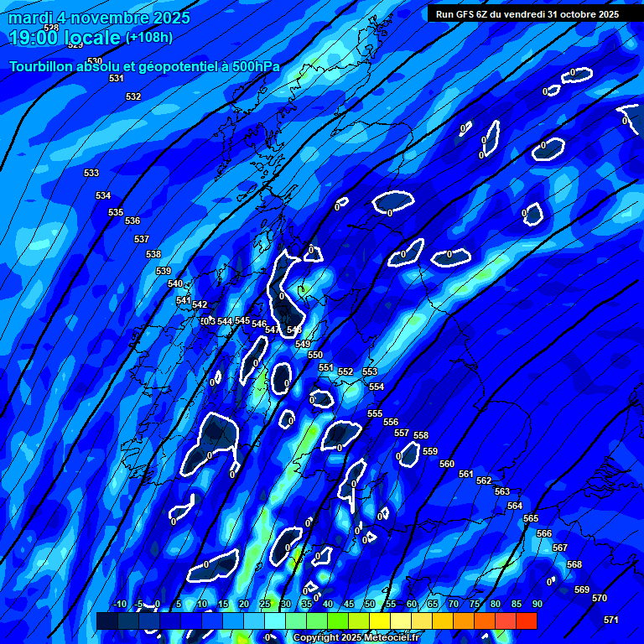This screenshot has height=644, width=644.
Task: Click the Copyright 2025 Meteociel.fr text
Action: [x=356, y=638]
